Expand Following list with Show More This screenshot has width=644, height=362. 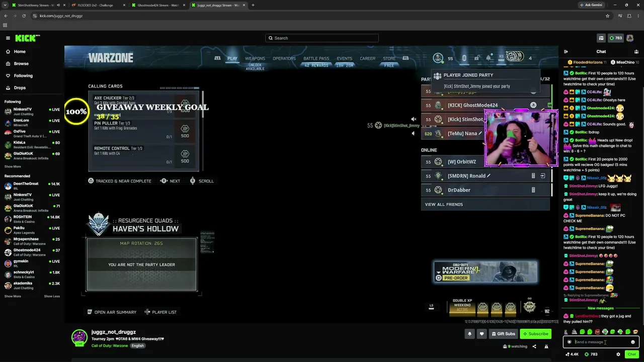(13, 166)
